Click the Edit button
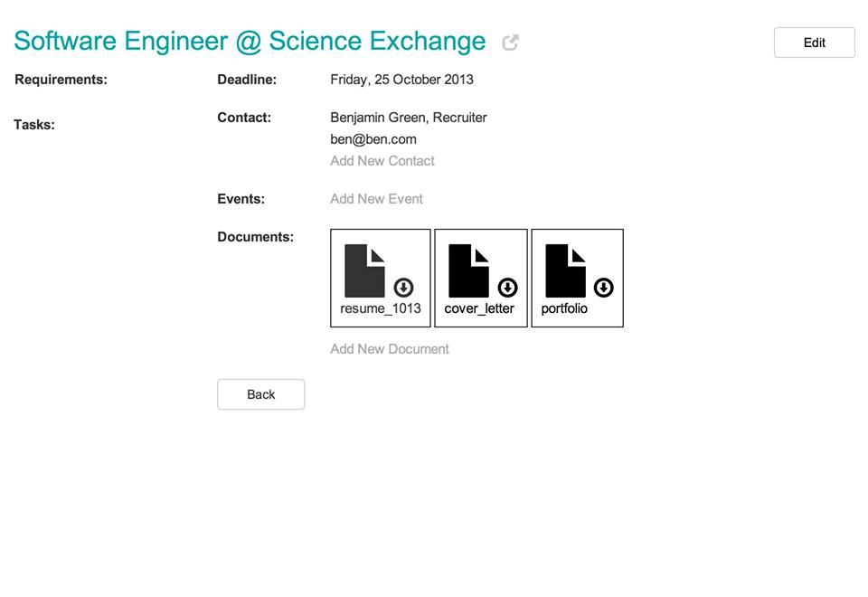868x597 pixels. (815, 43)
